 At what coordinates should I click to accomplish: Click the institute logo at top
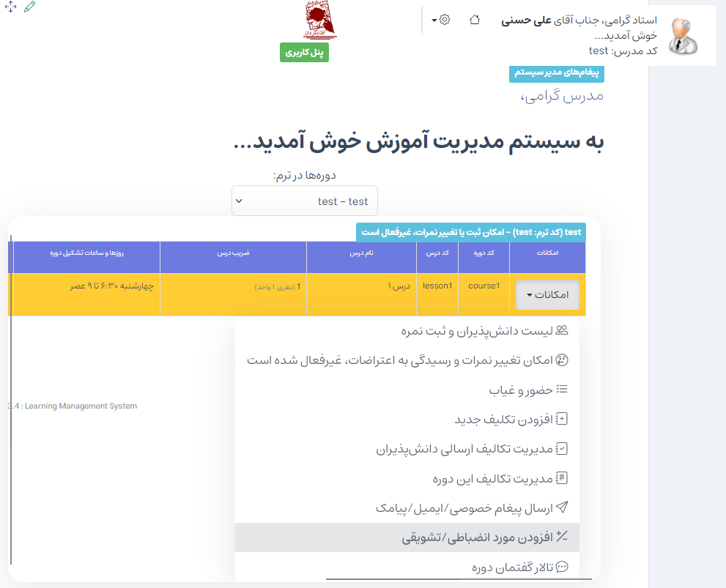tap(319, 21)
